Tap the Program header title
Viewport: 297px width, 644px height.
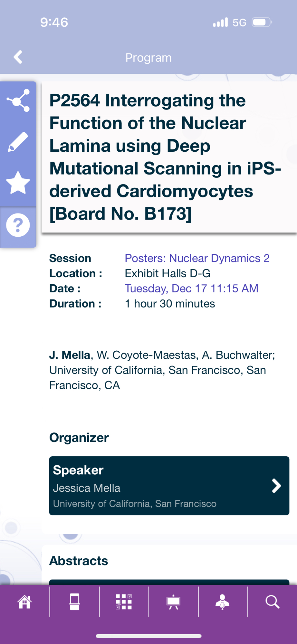pyautogui.click(x=148, y=58)
